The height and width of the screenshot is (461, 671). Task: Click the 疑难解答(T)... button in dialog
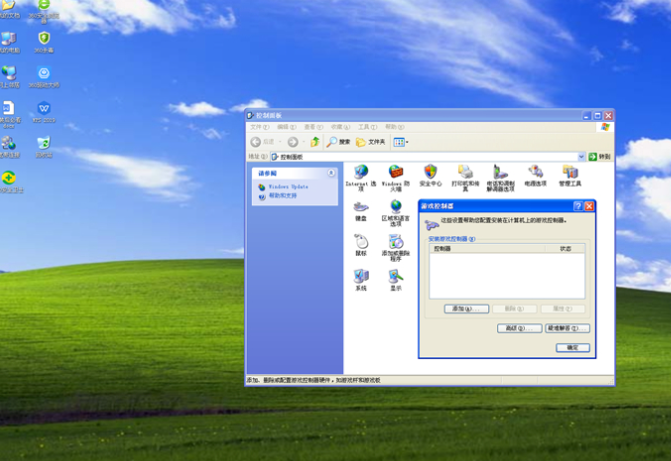(567, 328)
